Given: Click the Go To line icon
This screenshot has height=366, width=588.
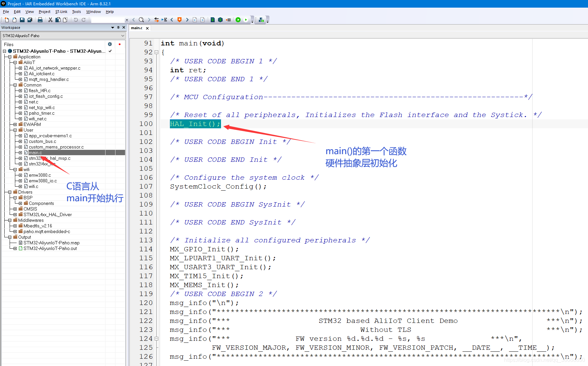Looking at the screenshot, I should (x=164, y=20).
